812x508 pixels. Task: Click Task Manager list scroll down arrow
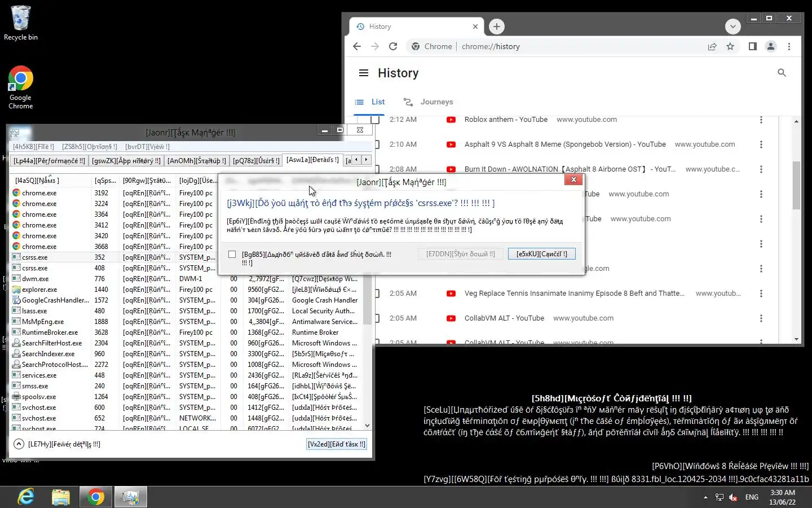coord(367,426)
